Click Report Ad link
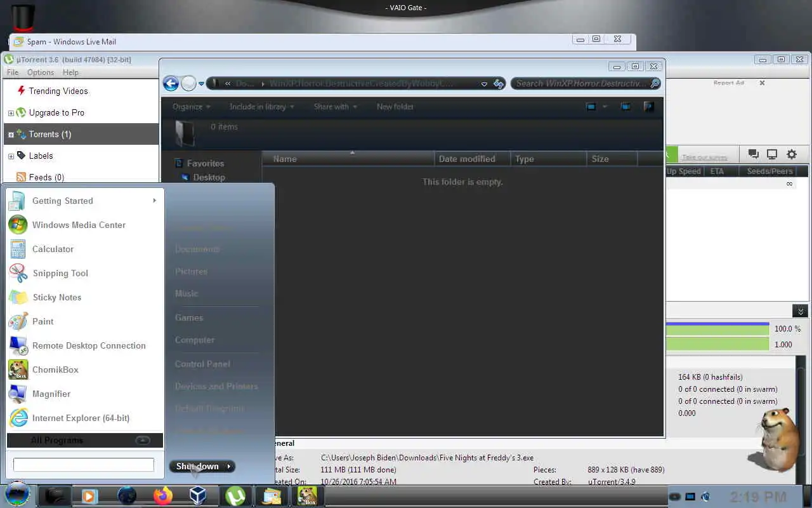 coord(728,83)
